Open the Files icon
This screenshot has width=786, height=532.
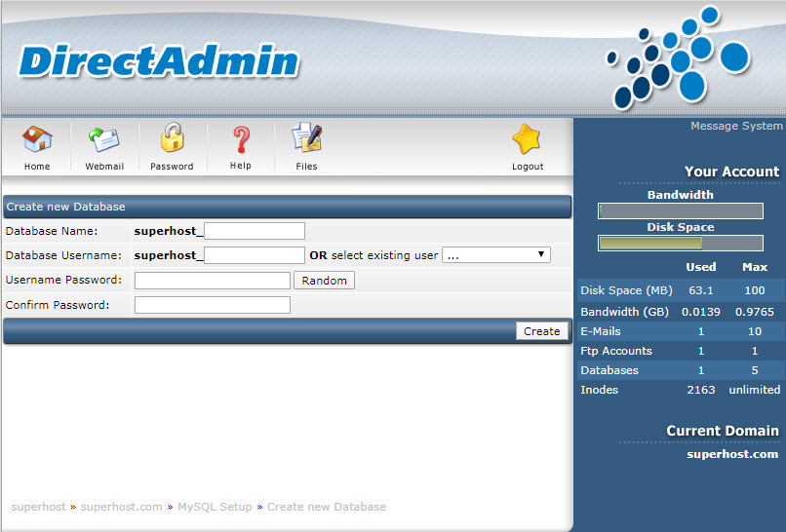pos(306,140)
